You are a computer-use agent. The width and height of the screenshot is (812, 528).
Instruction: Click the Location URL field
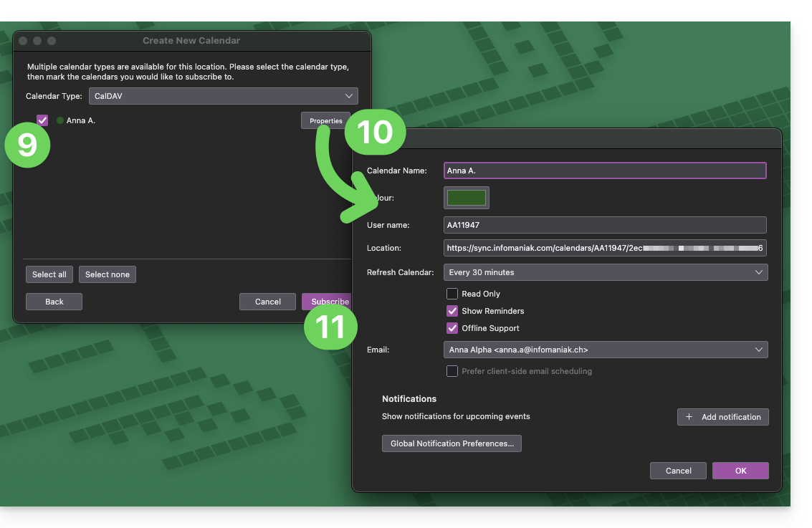tap(605, 248)
